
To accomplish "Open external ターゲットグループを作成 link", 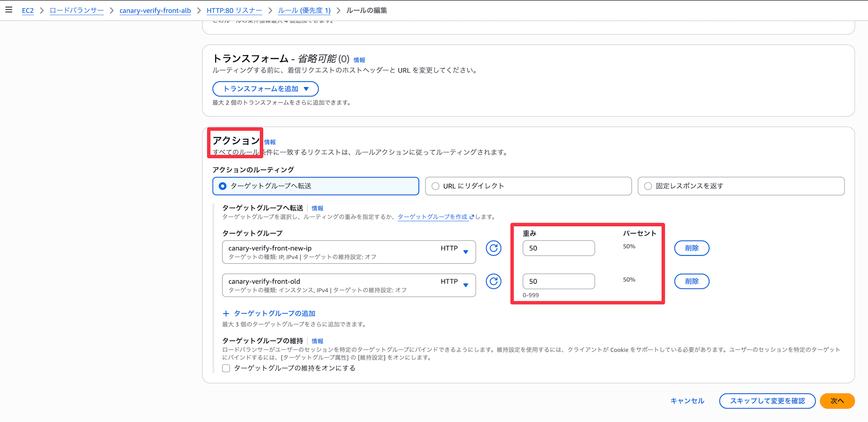I will [436, 217].
